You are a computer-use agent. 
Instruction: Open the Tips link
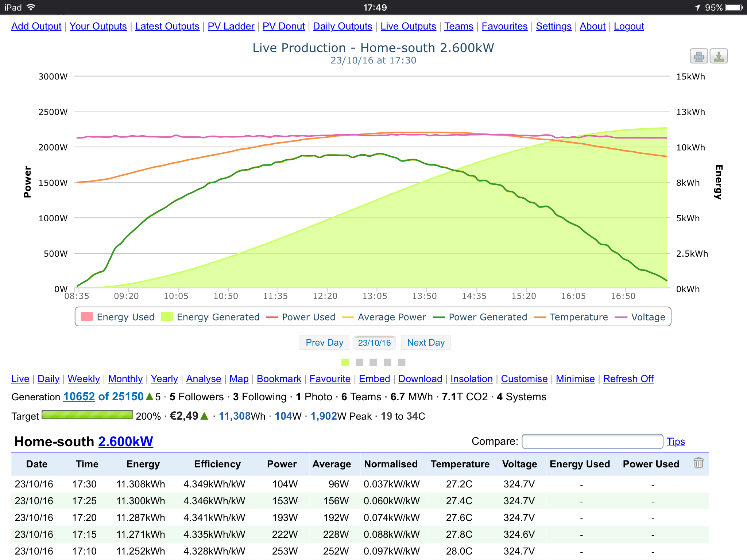click(676, 442)
